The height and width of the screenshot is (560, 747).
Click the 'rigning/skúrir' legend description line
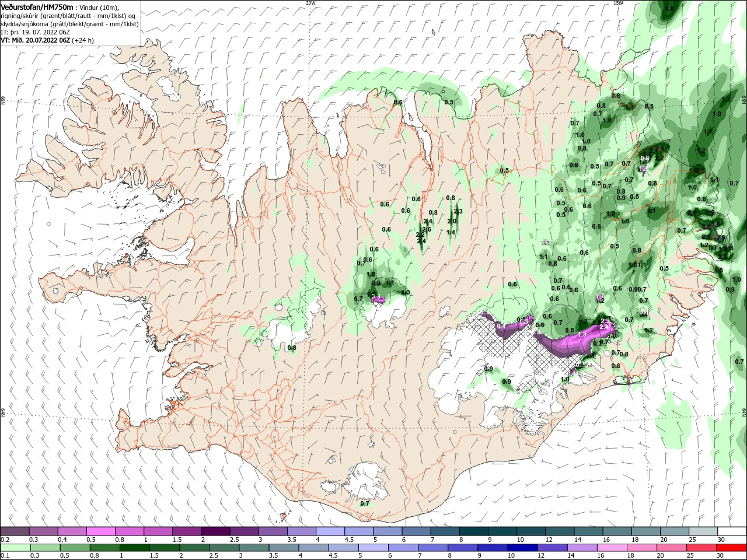tap(68, 16)
